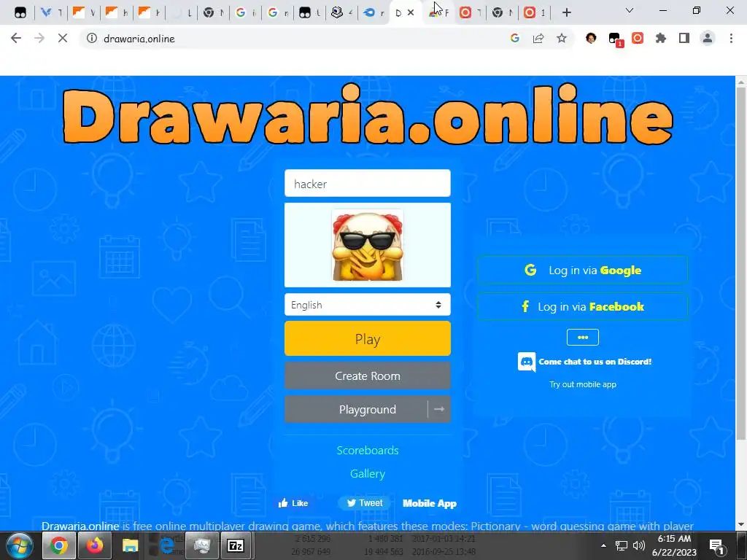This screenshot has width=747, height=560.
Task: Click the browser forward arrow
Action: point(39,38)
